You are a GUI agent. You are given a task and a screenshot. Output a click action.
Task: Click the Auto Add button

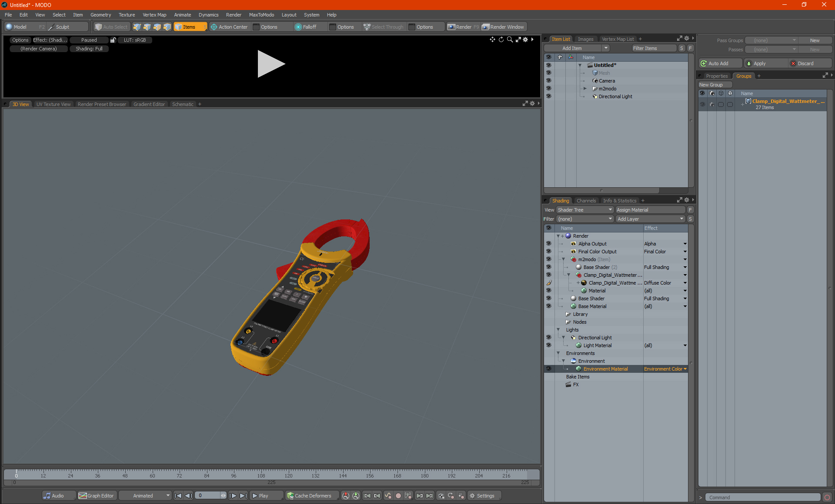(718, 63)
